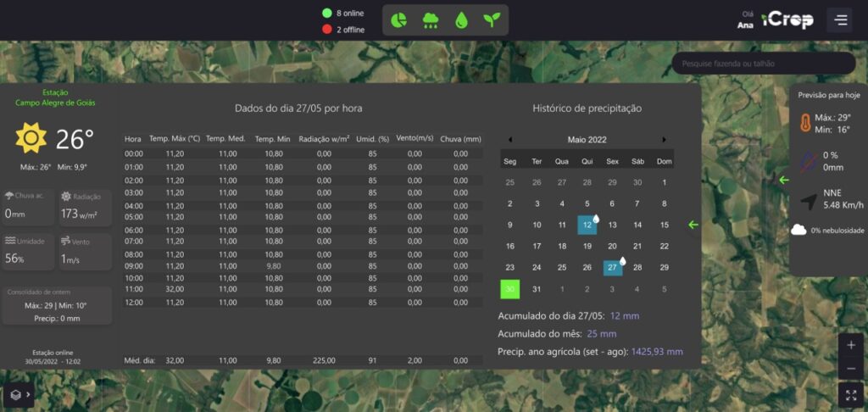The image size is (868, 412).
Task: Click the Campo Alegre de Goiás station name
Action: click(55, 103)
